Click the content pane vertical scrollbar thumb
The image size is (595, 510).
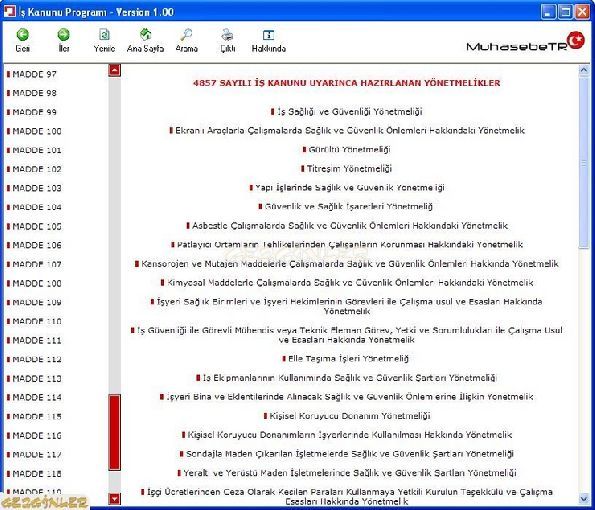point(584,163)
